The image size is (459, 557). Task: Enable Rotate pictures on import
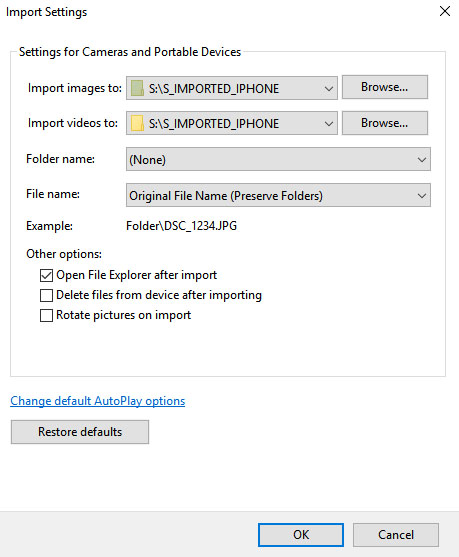(x=46, y=315)
